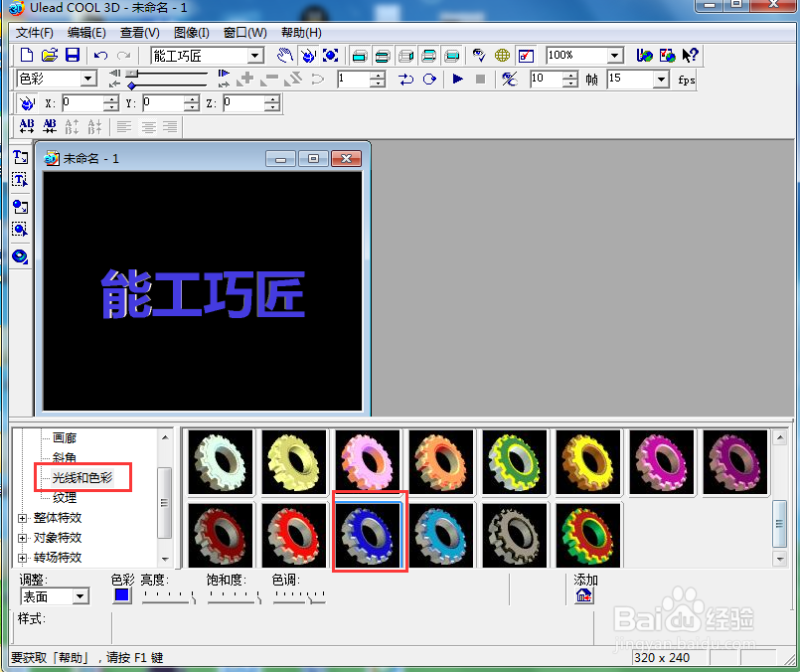This screenshot has height=672, width=800.
Task: Click the reverse key frames icon
Action: coord(294,79)
